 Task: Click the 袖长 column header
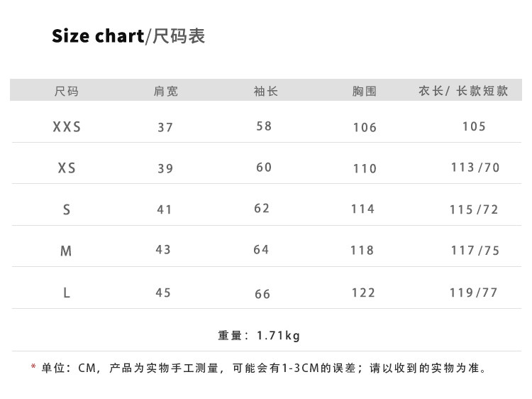coord(265,91)
